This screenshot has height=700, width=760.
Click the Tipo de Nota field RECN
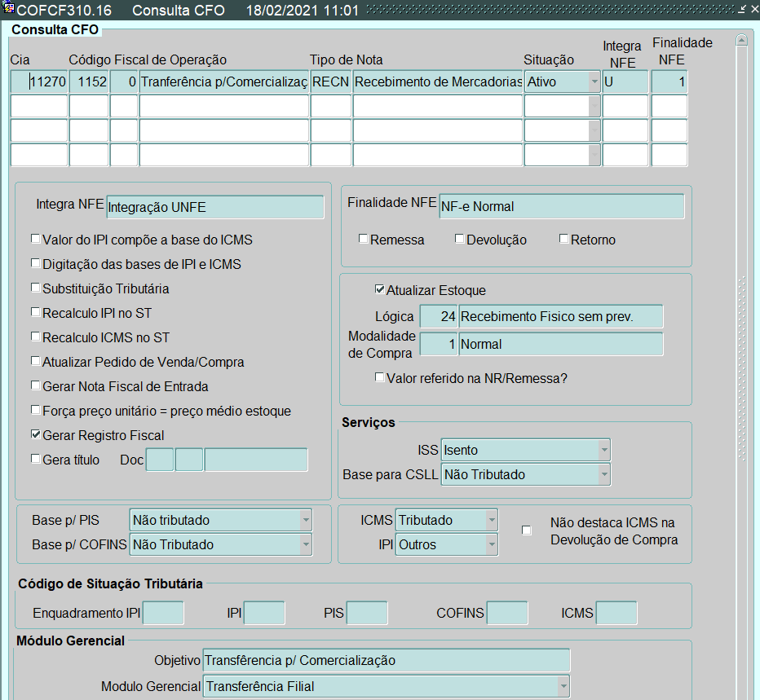[x=330, y=81]
